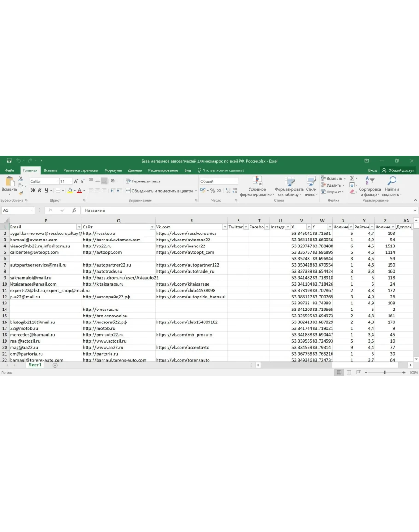
Task: Click the Cut scissors icon
Action: (x=21, y=179)
